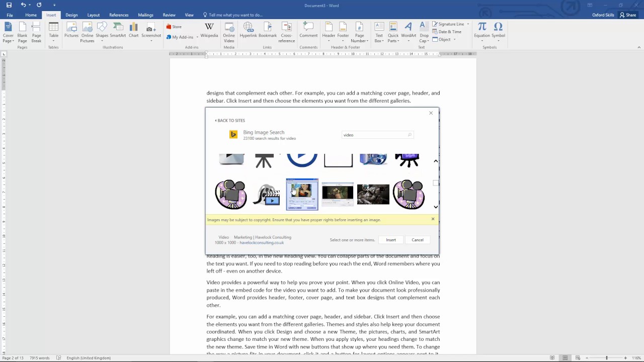Screen dimensions: 644x362
Task: Launch the Wikipedia add-in
Action: click(x=209, y=30)
